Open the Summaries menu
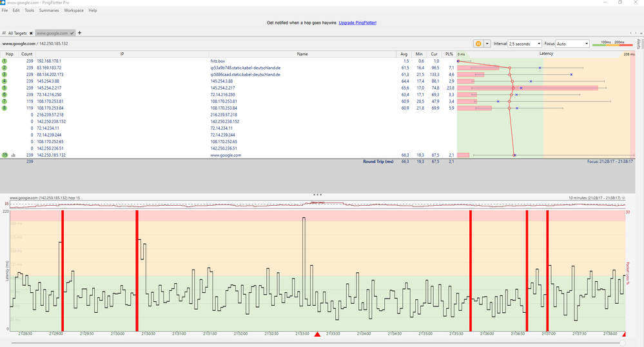 coord(48,10)
